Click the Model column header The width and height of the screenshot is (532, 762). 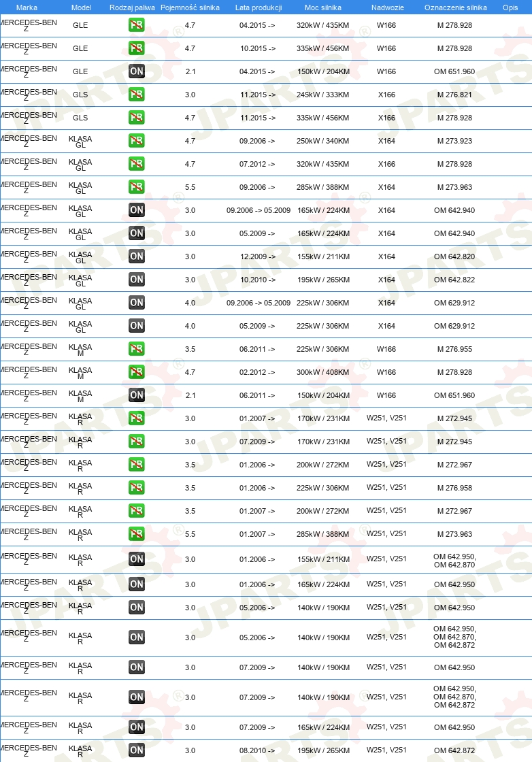tap(81, 7)
